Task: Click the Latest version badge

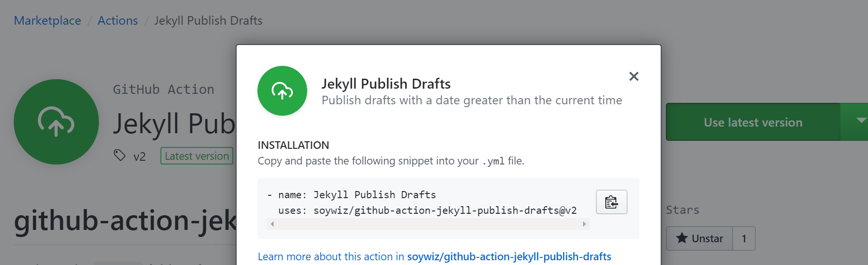Action: point(196,156)
